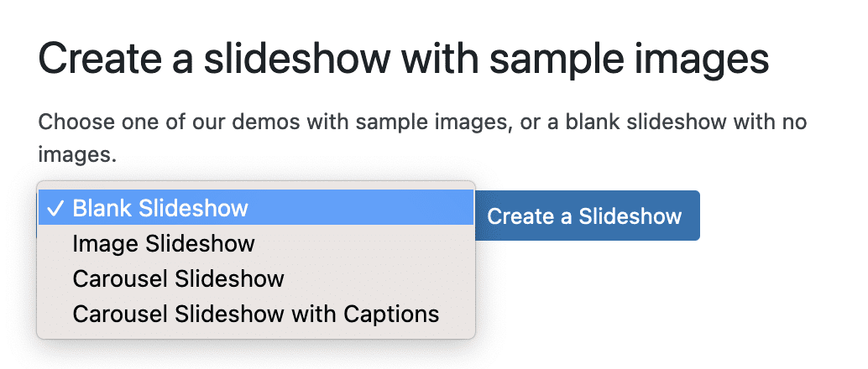Pick the Carousel Slideshow option
The width and height of the screenshot is (868, 369).
click(x=178, y=278)
